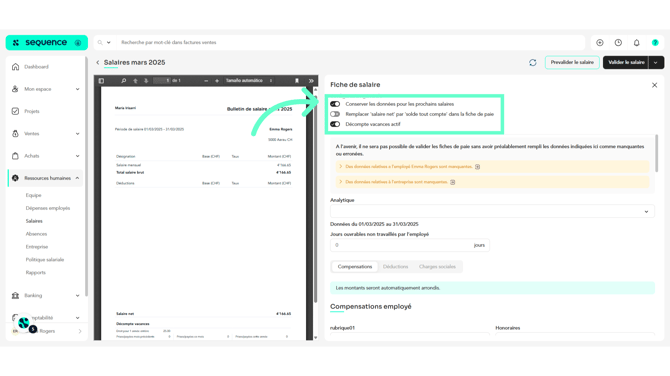Open the Dashboard home icon
The width and height of the screenshot is (670, 376).
15,67
